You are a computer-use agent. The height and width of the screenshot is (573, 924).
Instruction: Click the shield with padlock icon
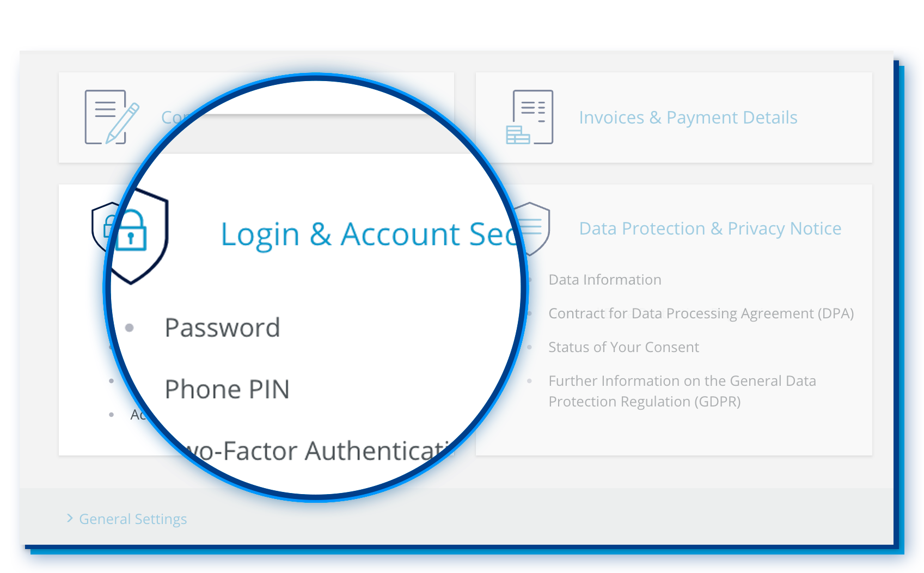(131, 236)
